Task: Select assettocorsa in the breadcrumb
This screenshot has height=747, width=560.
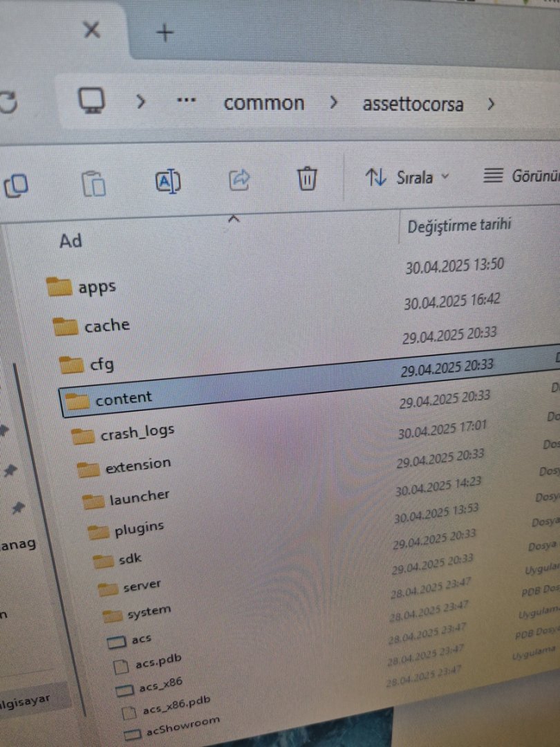Action: point(413,104)
